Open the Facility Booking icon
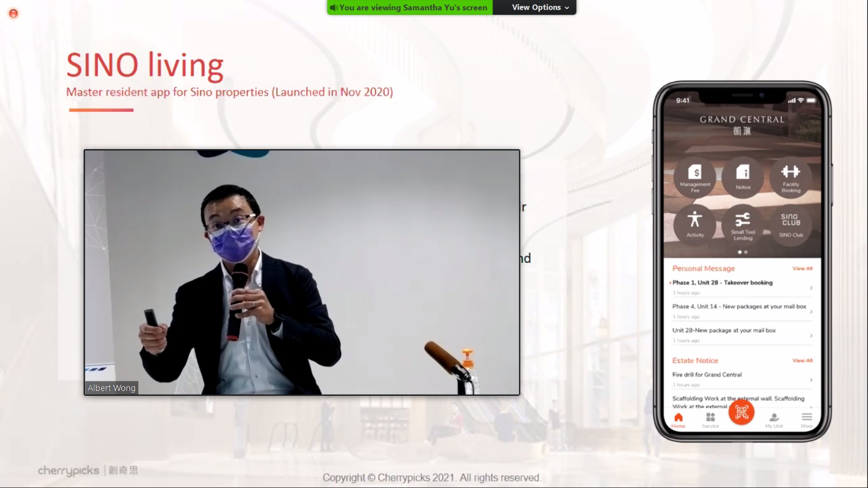Image resolution: width=868 pixels, height=488 pixels. (790, 177)
